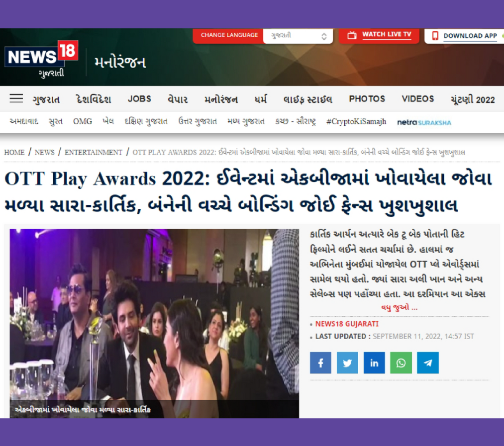
Task: Open the Watch Live TV link
Action: point(387,35)
